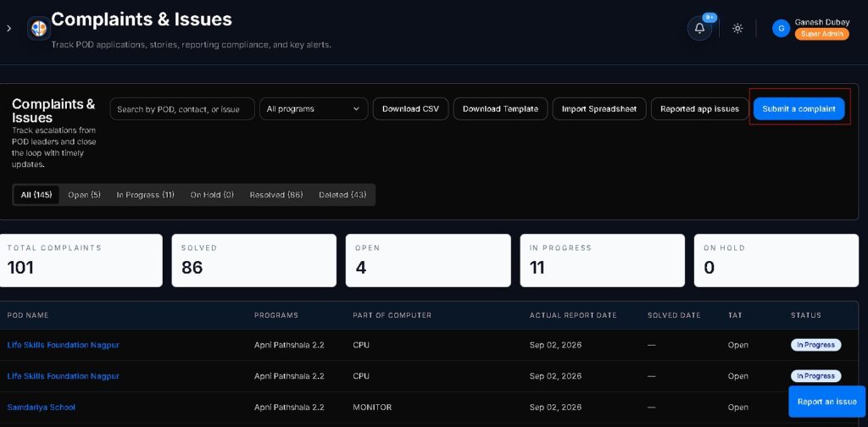Click In Progress status badge of first row
Screen dimensions: 868x427
[815, 345]
